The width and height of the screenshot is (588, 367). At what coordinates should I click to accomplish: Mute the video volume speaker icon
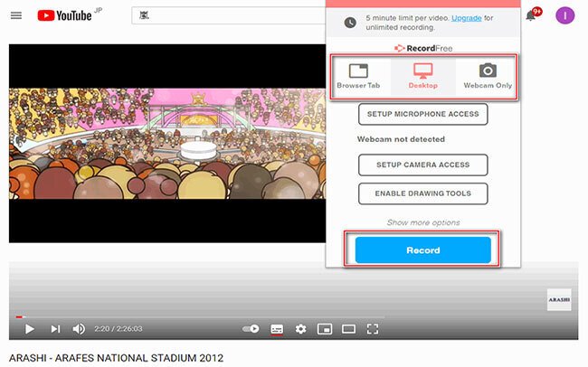[x=79, y=329]
